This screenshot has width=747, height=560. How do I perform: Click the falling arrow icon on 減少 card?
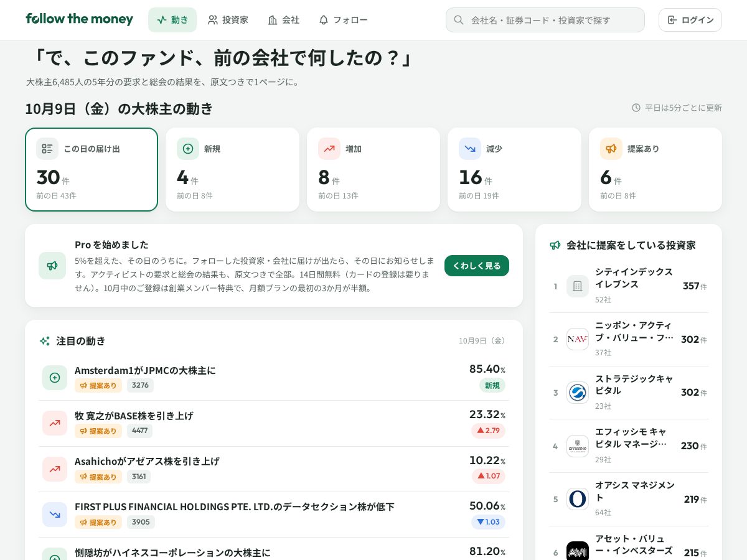[x=470, y=149]
